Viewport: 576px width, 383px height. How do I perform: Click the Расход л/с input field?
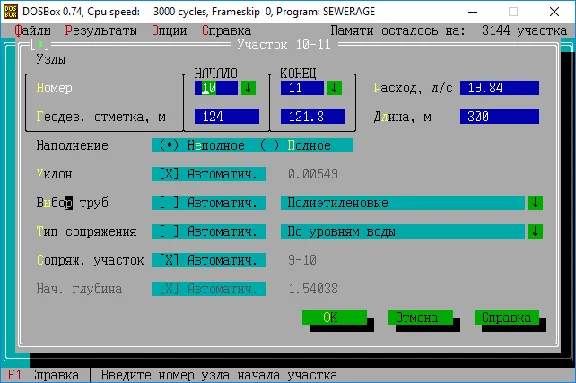point(499,88)
